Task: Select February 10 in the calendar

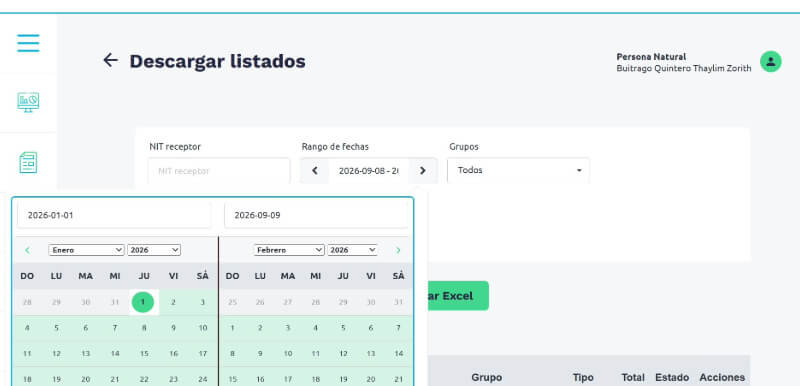Action: 288,353
